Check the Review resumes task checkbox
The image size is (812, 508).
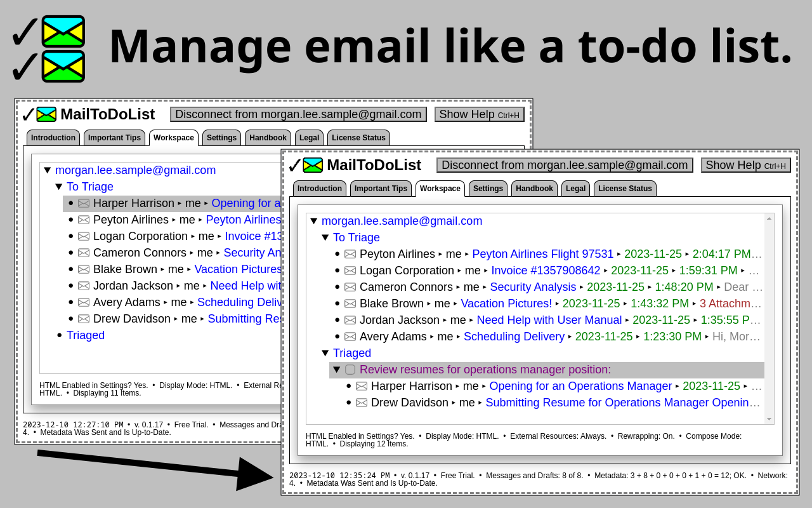pos(350,370)
